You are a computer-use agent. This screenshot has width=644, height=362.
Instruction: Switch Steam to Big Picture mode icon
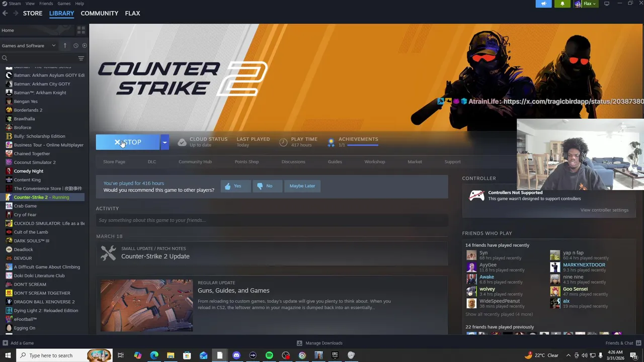607,4
